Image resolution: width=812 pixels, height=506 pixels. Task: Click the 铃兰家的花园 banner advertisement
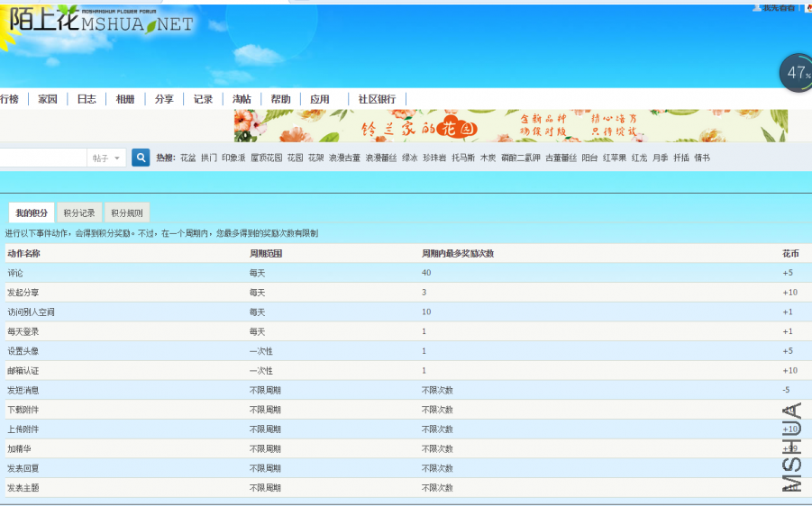coord(510,126)
